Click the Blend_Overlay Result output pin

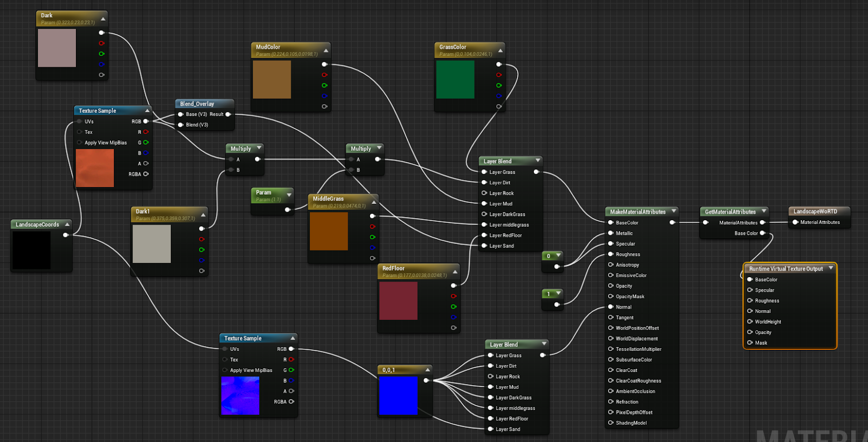tap(228, 114)
